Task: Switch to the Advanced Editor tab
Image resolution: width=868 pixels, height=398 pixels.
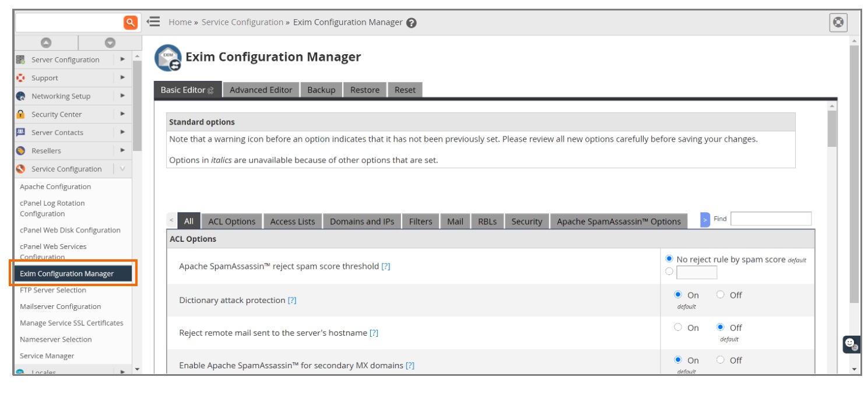Action: (261, 90)
